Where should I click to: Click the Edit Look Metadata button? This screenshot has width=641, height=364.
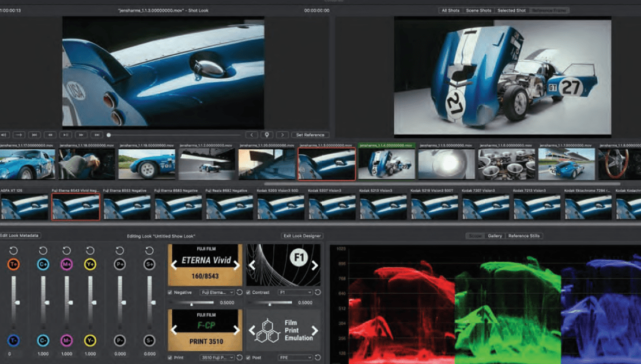(20, 236)
